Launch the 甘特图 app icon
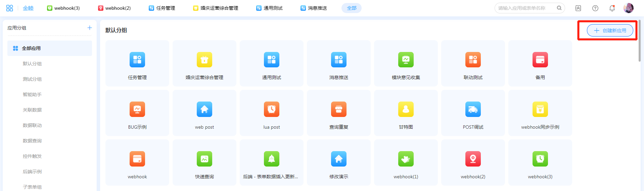Viewport: 644px width, 191px height. (x=406, y=110)
